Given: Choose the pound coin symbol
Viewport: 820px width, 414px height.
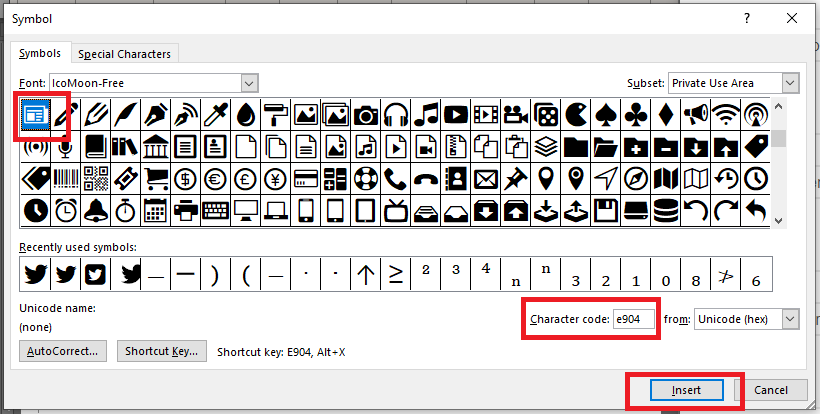Looking at the screenshot, I should [246, 179].
